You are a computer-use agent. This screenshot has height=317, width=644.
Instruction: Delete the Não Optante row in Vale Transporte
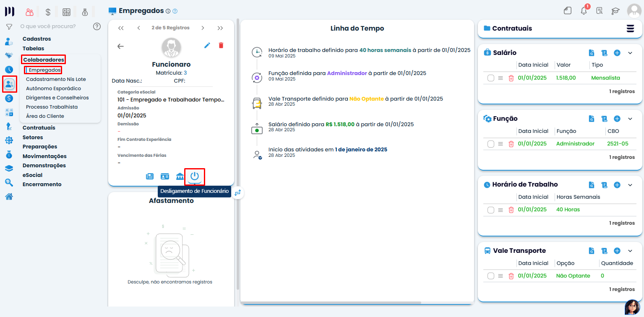511,276
